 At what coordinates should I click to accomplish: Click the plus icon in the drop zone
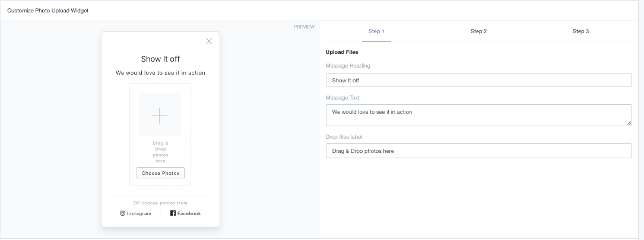click(x=159, y=116)
